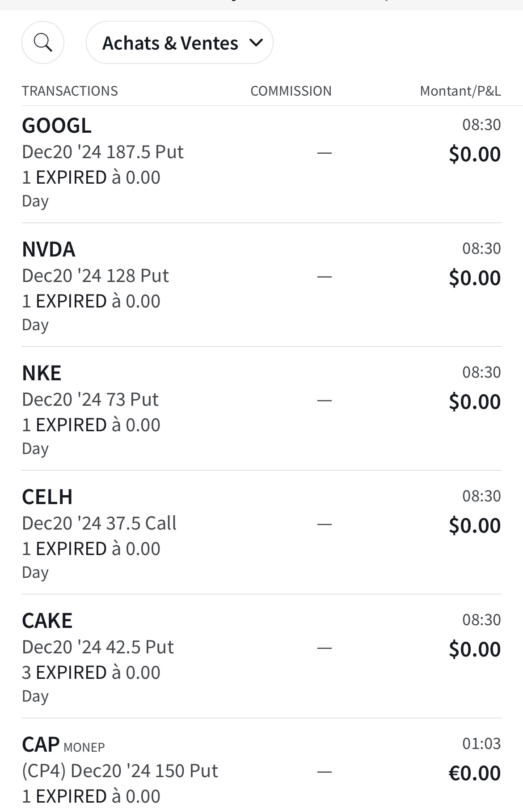The height and width of the screenshot is (812, 523).
Task: Click the GOOGL $0.00 amount
Action: click(474, 155)
